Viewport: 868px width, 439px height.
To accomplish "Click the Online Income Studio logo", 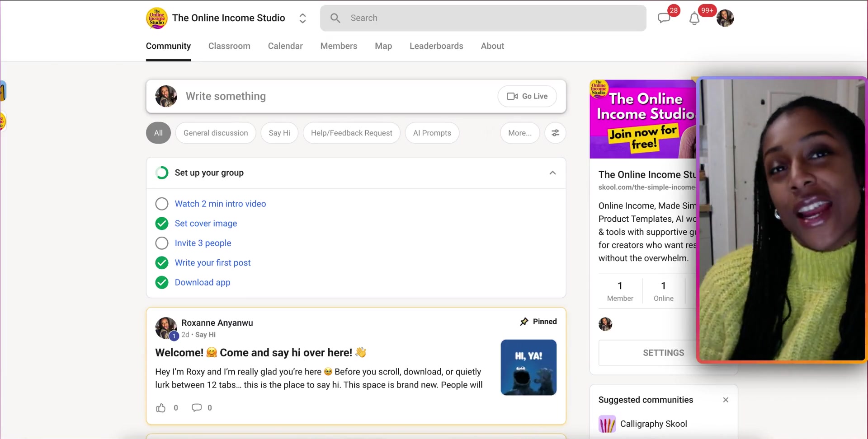I will coord(157,18).
